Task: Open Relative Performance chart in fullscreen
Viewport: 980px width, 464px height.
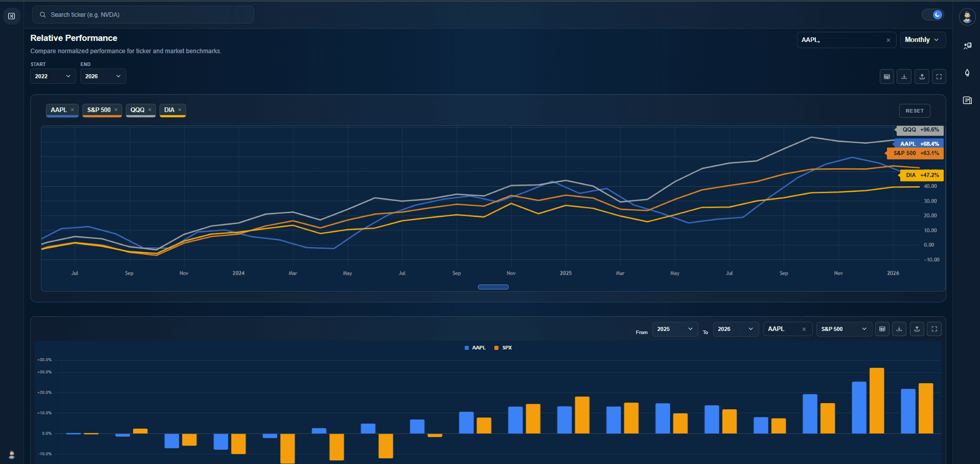Action: pos(939,77)
